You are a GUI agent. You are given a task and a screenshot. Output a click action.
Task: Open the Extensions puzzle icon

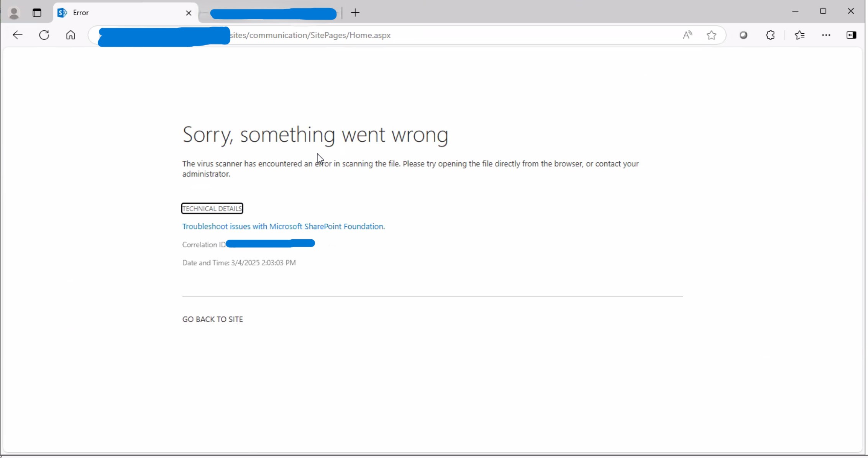(x=770, y=35)
